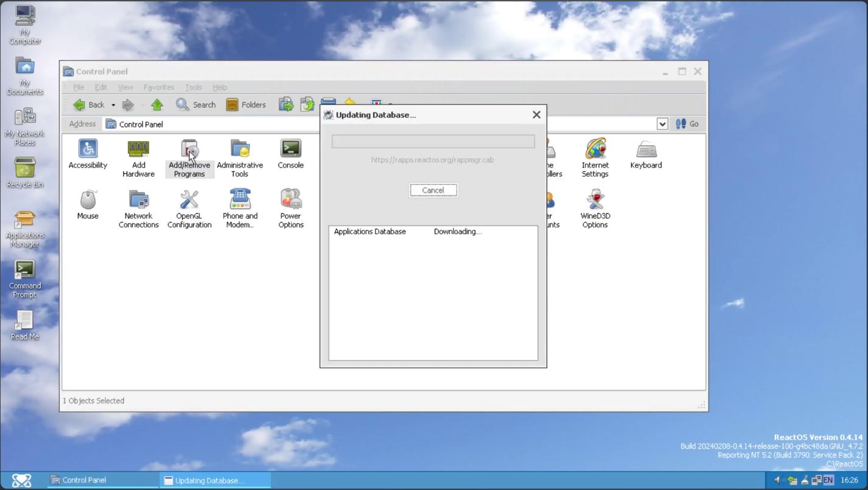The width and height of the screenshot is (868, 490).
Task: Open the Keyboard applet
Action: (x=646, y=154)
